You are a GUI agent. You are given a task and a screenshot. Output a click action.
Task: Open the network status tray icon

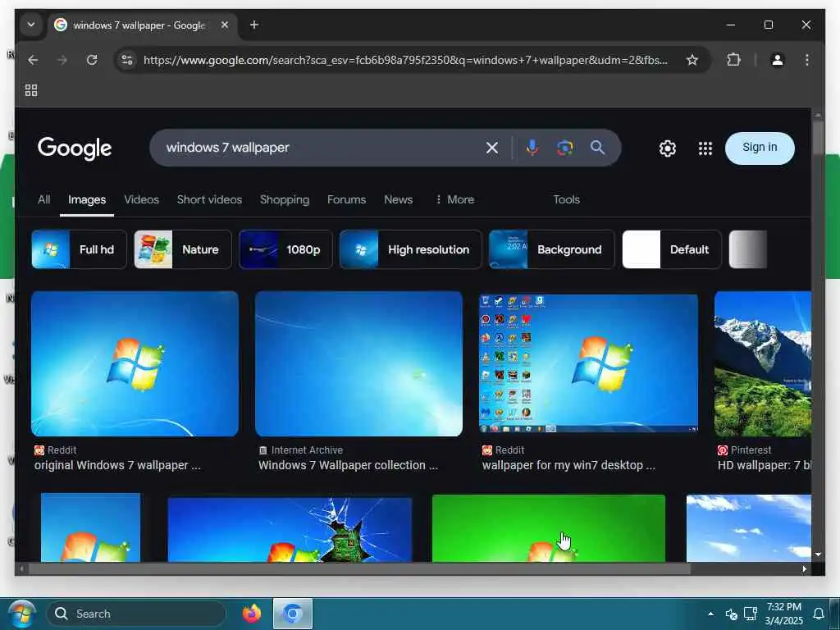coord(750,614)
